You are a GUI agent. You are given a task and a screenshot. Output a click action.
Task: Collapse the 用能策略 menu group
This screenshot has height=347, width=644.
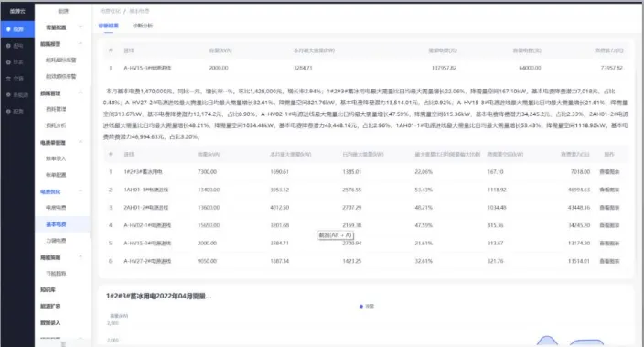pos(80,257)
